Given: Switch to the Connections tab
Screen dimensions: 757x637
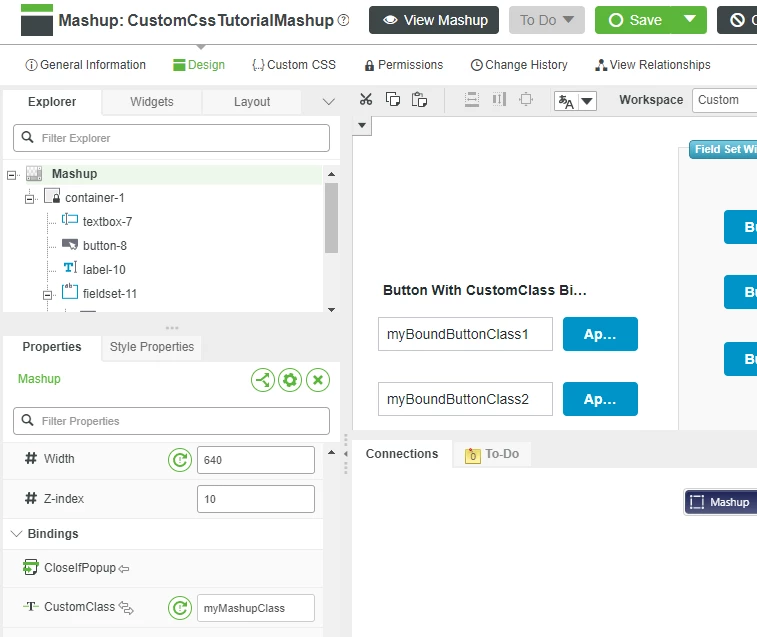Looking at the screenshot, I should point(402,454).
